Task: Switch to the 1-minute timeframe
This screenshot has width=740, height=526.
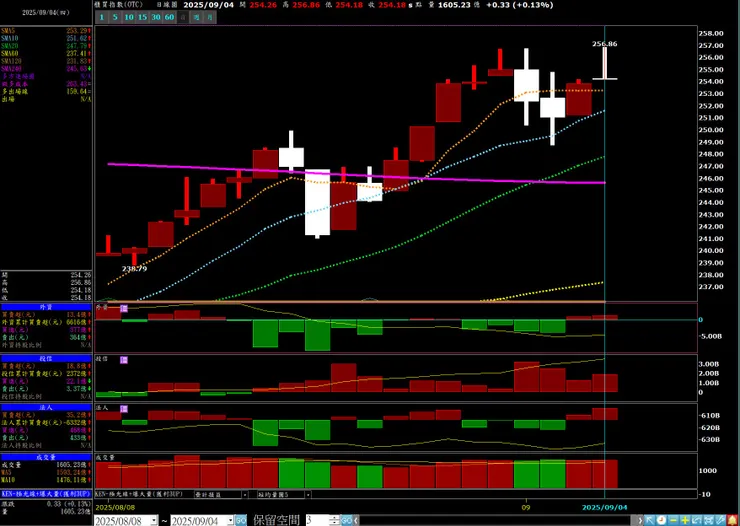Action: [x=101, y=17]
